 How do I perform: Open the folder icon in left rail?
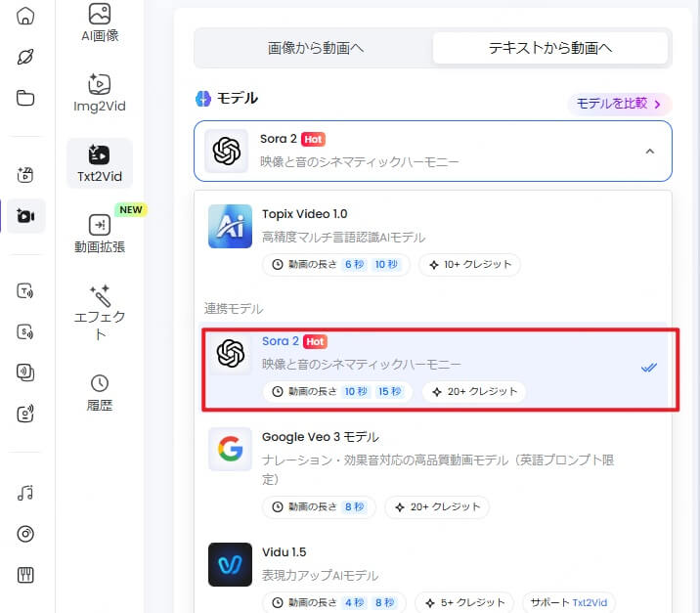coord(25,98)
